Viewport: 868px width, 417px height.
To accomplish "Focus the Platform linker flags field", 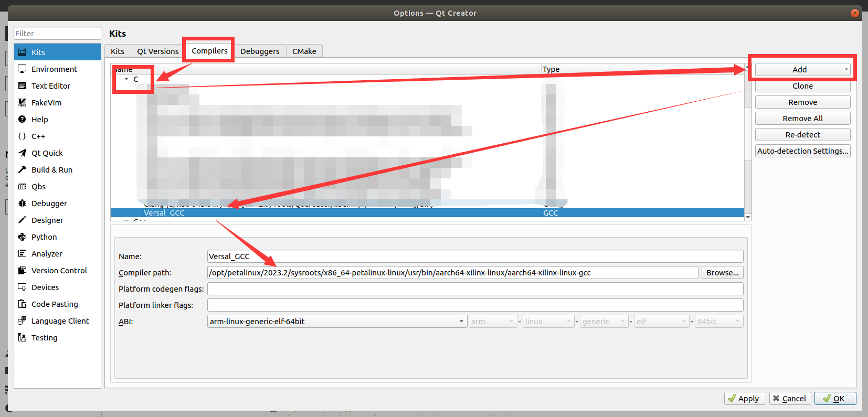I will coord(475,305).
